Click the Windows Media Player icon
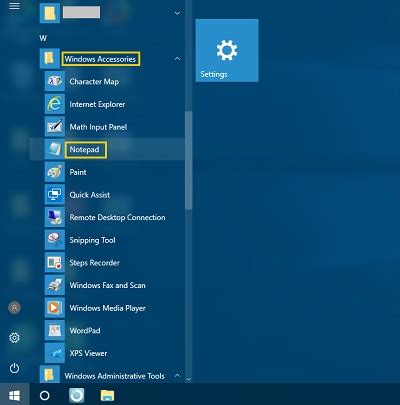 point(55,308)
